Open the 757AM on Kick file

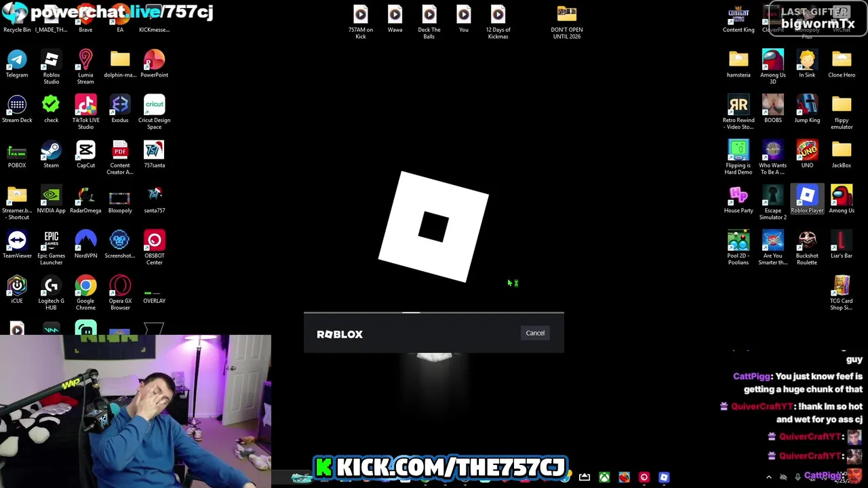point(361,22)
